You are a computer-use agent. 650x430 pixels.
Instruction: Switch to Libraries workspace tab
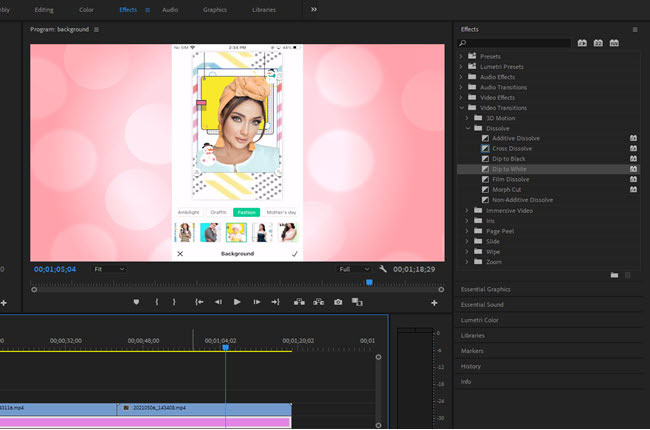pos(264,10)
